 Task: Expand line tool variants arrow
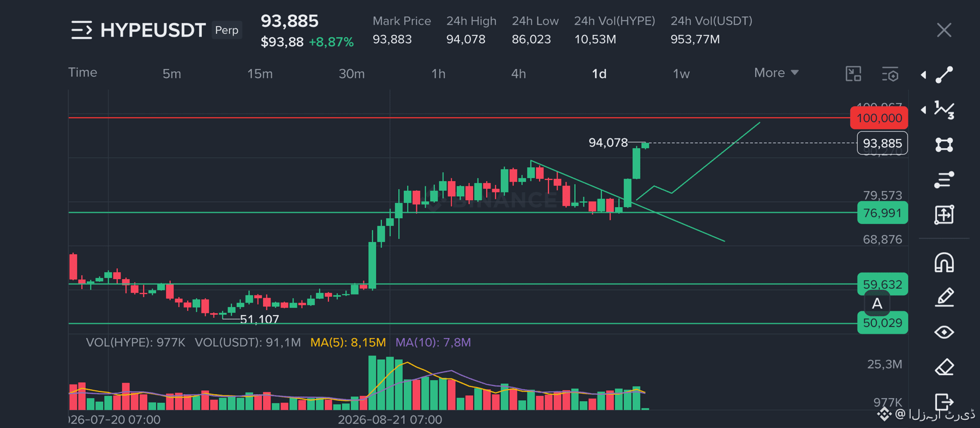[923, 75]
